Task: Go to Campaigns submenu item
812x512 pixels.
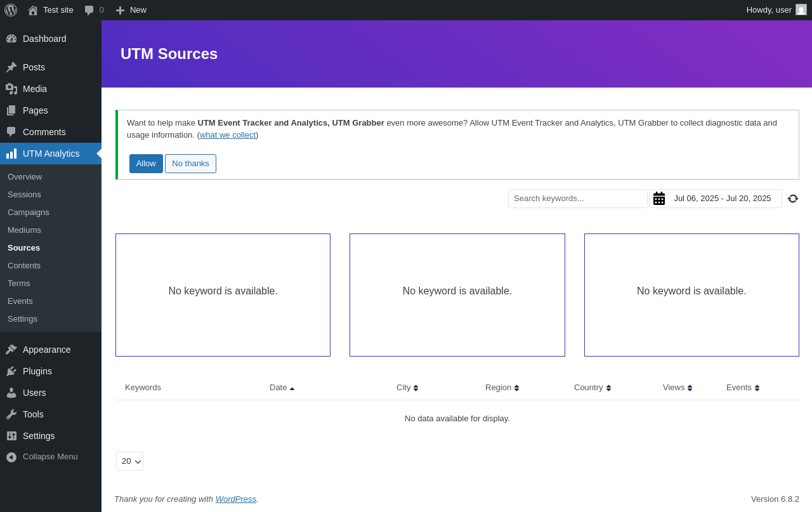Action: 29,213
